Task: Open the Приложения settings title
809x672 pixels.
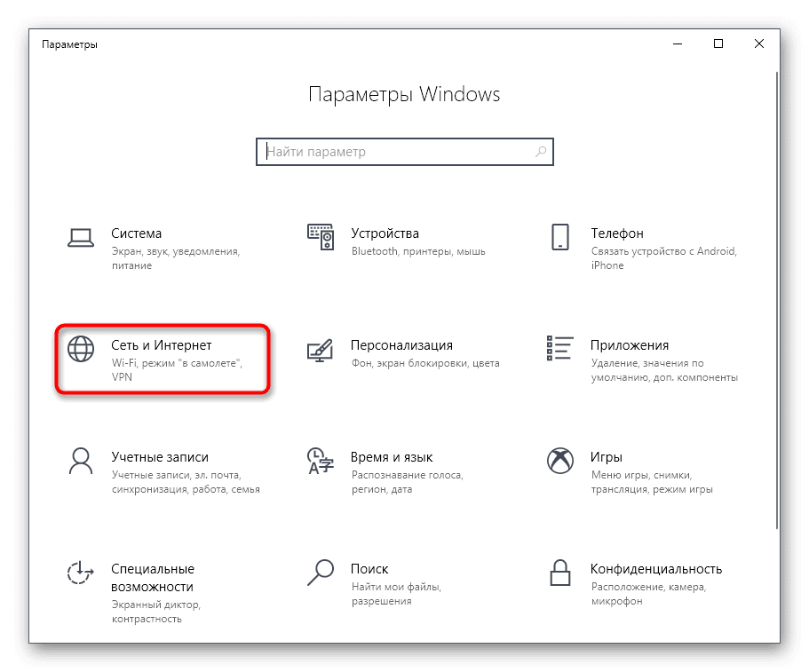Action: click(630, 345)
